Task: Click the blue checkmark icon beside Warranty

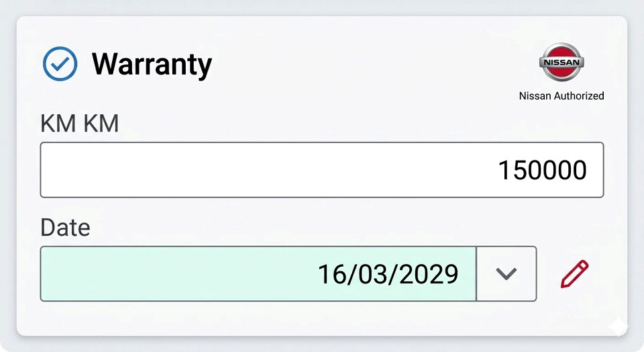Action: pos(60,64)
